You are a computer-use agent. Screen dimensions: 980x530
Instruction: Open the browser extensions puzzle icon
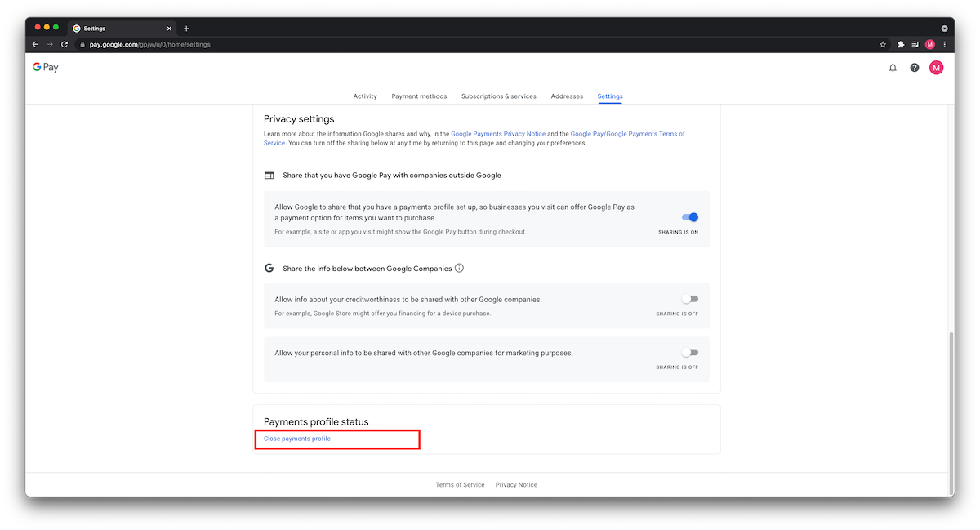tap(900, 44)
